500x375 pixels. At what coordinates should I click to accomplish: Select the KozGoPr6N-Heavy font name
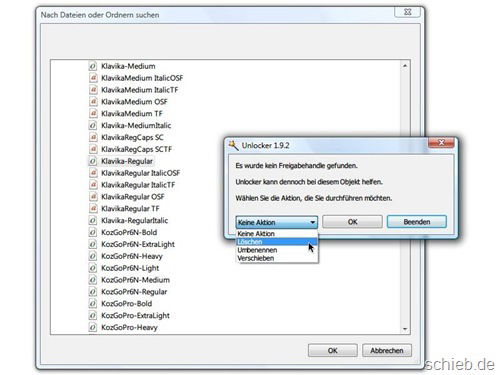pyautogui.click(x=132, y=256)
